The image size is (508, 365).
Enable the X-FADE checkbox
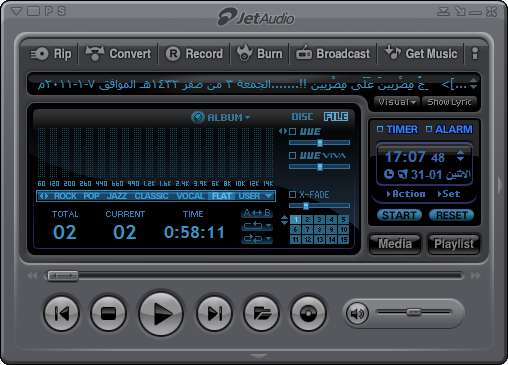[292, 194]
